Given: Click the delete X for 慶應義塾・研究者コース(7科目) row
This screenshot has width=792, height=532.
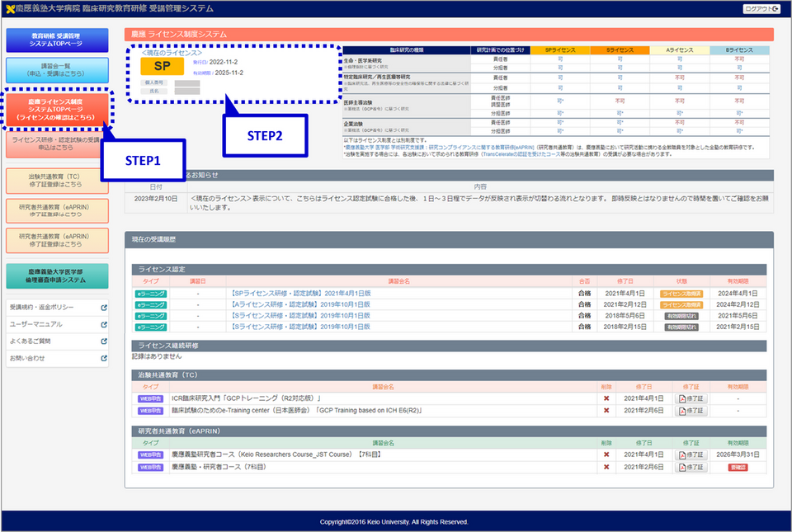Looking at the screenshot, I should [x=606, y=467].
